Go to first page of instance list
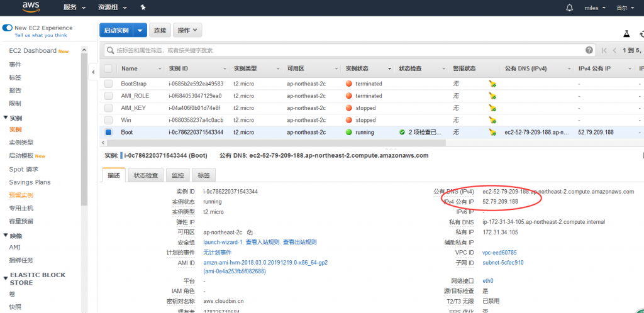The height and width of the screenshot is (313, 644). click(x=604, y=50)
